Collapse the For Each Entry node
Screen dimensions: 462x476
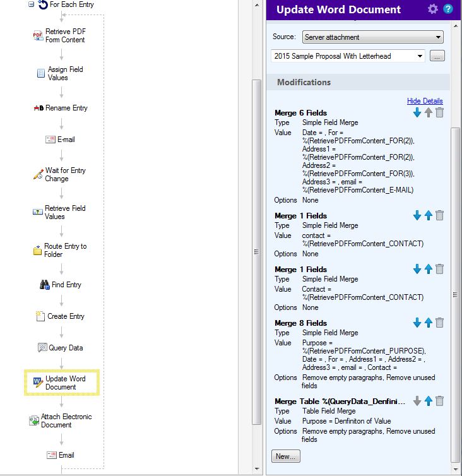[31, 4]
